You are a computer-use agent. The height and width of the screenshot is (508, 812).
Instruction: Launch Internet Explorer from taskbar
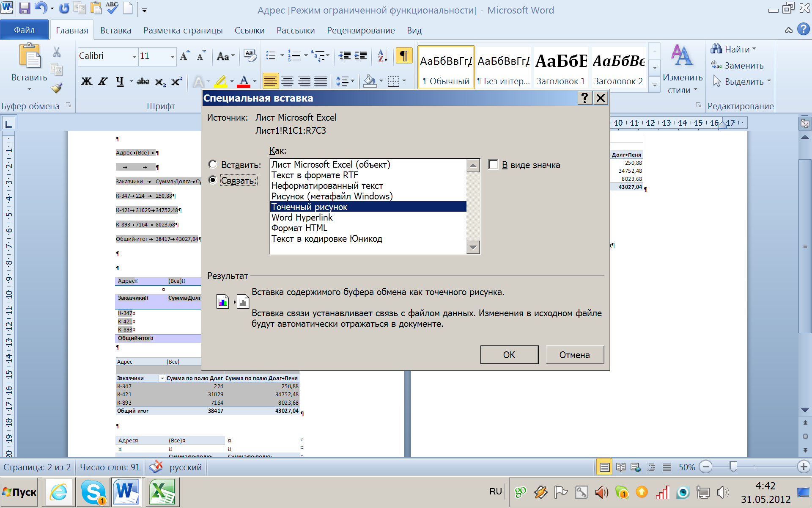tap(59, 492)
